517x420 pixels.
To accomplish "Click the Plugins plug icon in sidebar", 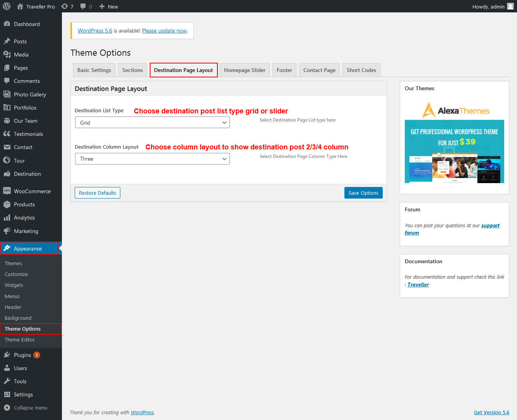I will tap(7, 355).
